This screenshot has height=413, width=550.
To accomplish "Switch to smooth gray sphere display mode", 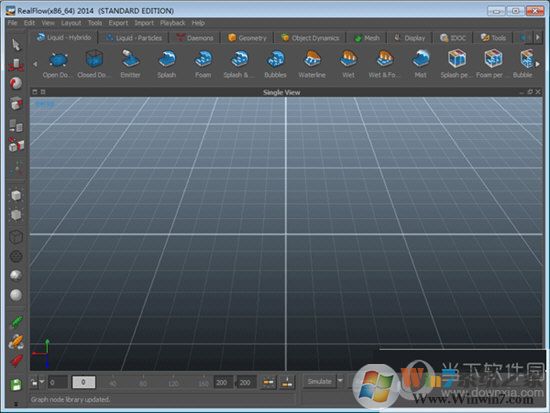I will point(16,295).
